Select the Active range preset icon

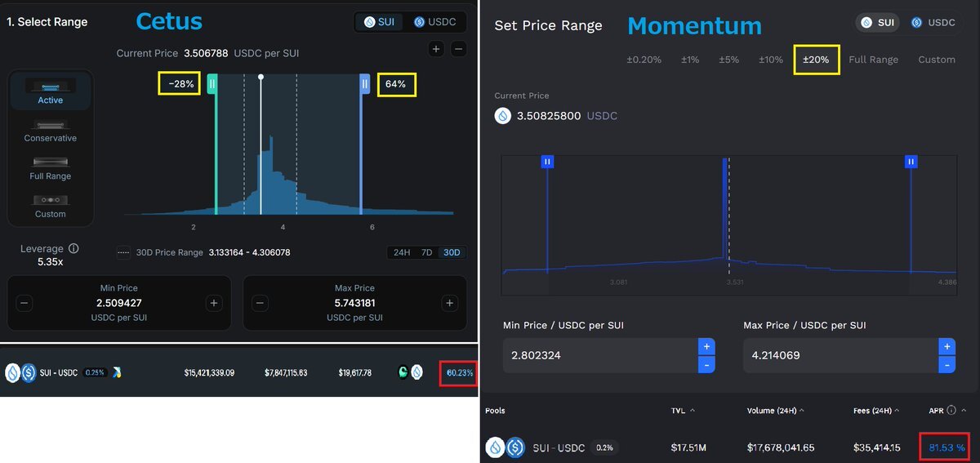point(51,86)
